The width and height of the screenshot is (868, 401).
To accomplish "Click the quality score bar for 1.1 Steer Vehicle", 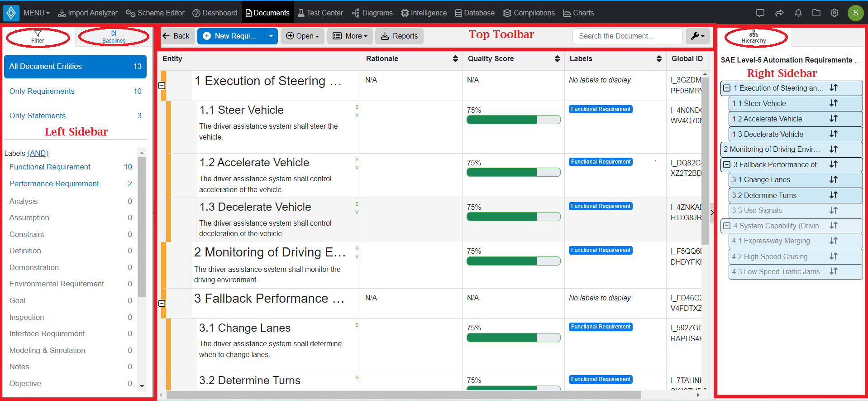I will click(x=513, y=120).
